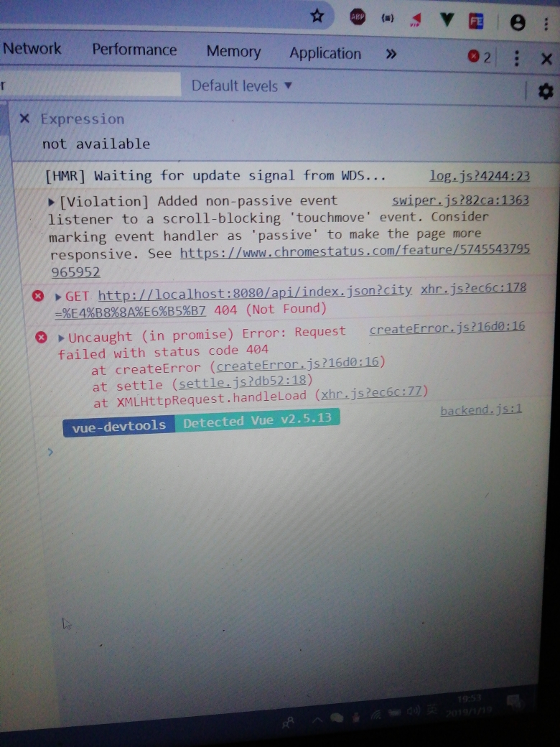Click the vue-devtools badge label
The image size is (560, 747).
[x=118, y=426]
